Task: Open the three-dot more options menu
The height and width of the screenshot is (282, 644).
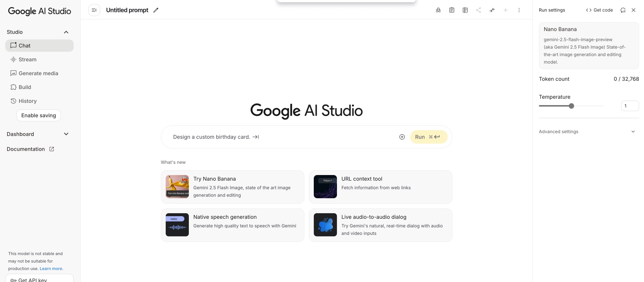Action: [519, 10]
